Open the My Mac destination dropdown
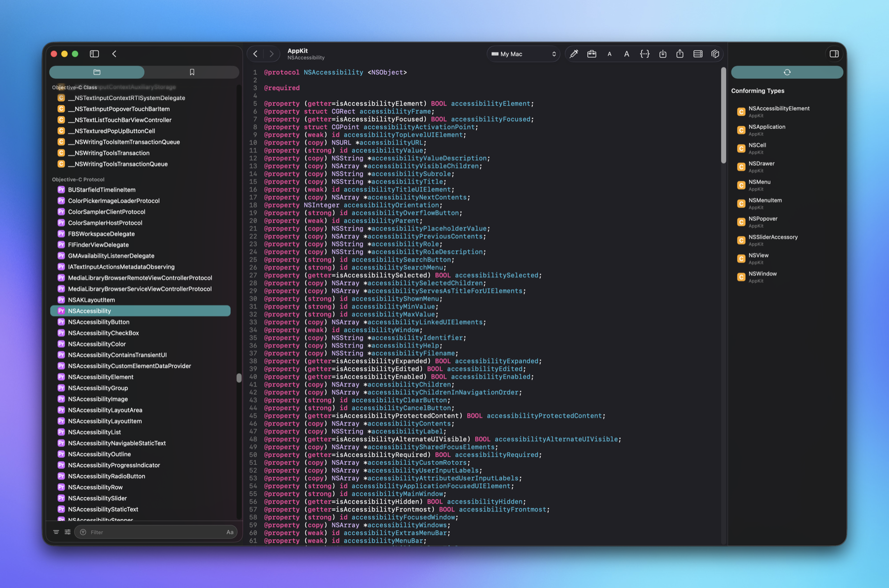The image size is (889, 588). click(524, 54)
